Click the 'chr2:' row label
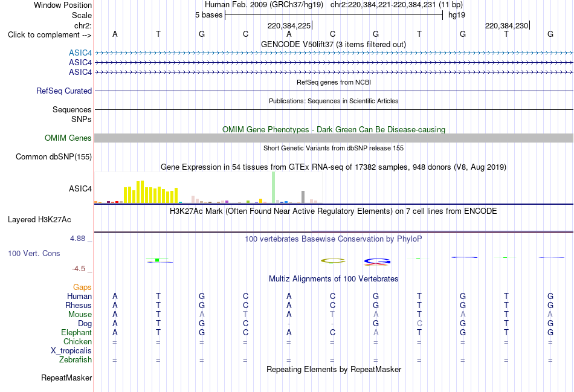 click(x=83, y=25)
